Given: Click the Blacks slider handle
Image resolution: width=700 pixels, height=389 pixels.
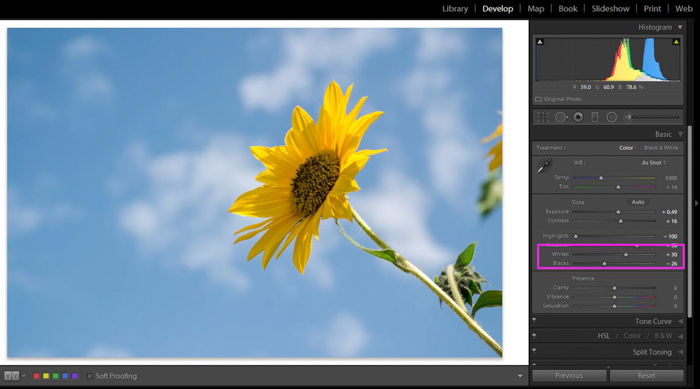Looking at the screenshot, I should coord(604,264).
